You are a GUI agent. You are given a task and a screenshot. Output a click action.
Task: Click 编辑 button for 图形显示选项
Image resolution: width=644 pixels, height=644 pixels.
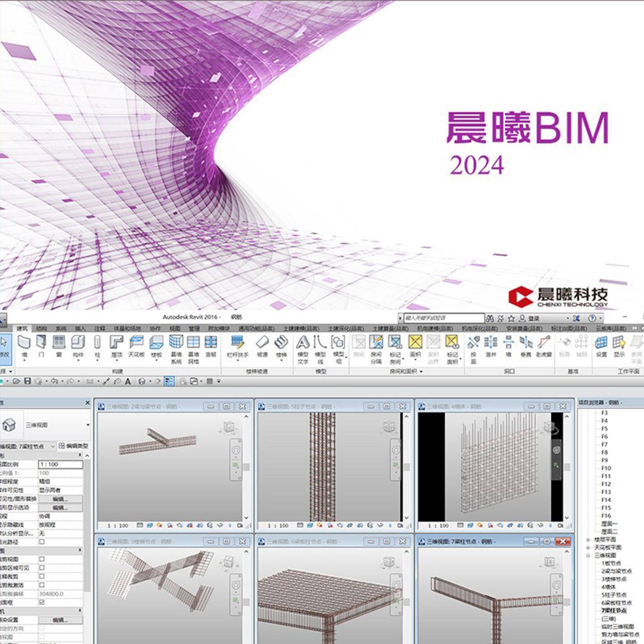pos(60,508)
